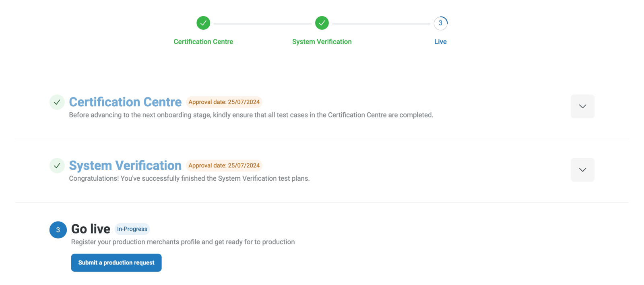Viewport: 644px width, 285px height.
Task: Click the checkmark icon beside System Verification heading
Action: tap(57, 165)
